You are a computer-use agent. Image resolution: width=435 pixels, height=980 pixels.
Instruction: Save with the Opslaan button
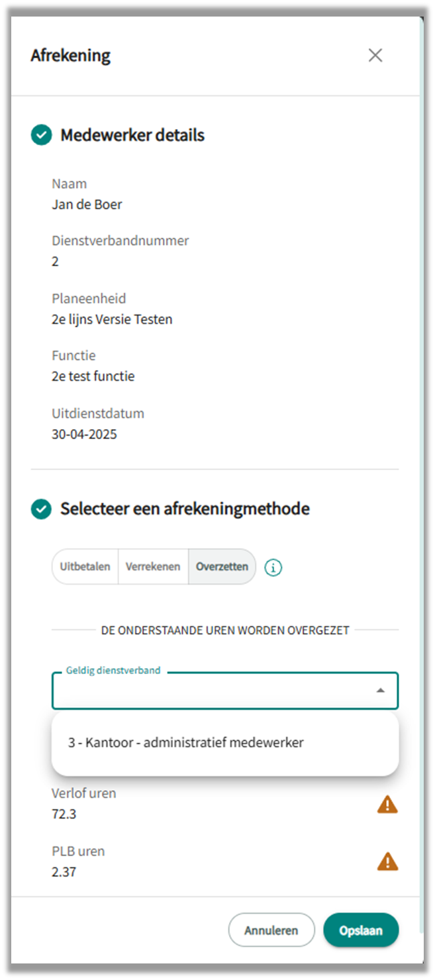coord(361,930)
